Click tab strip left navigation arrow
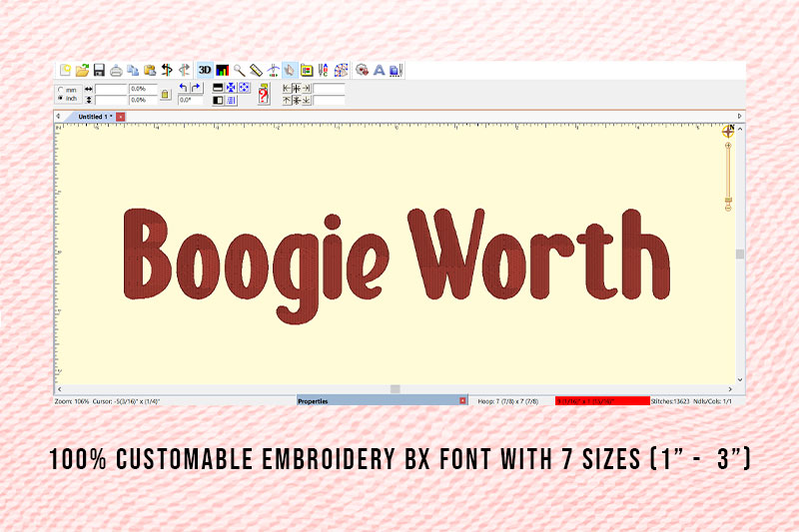 point(58,116)
